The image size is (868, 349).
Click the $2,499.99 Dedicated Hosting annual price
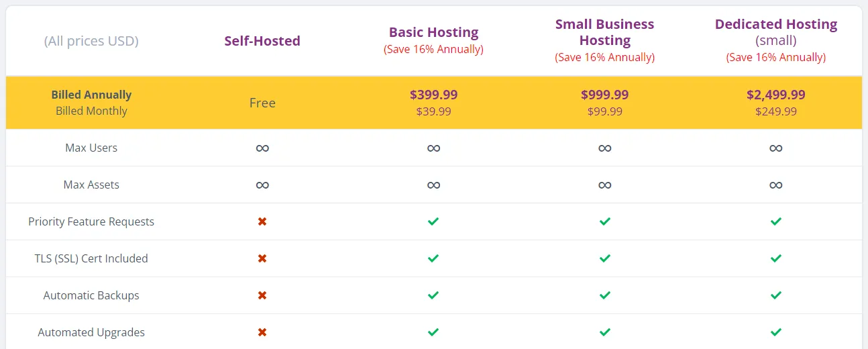(776, 95)
